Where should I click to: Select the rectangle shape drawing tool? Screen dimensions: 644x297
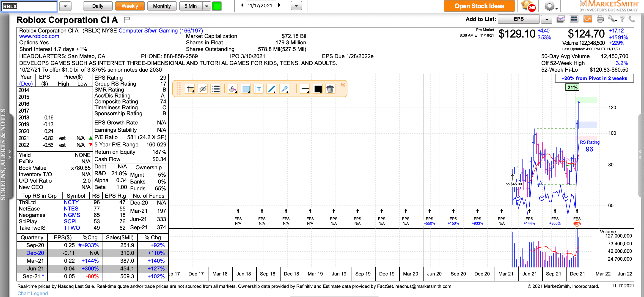point(246,89)
